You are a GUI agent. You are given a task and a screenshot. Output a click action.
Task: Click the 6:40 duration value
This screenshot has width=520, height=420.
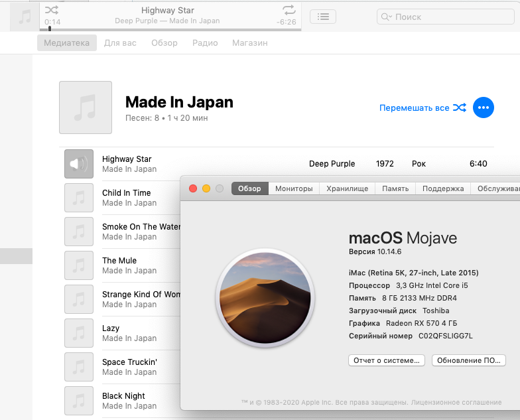click(x=478, y=163)
